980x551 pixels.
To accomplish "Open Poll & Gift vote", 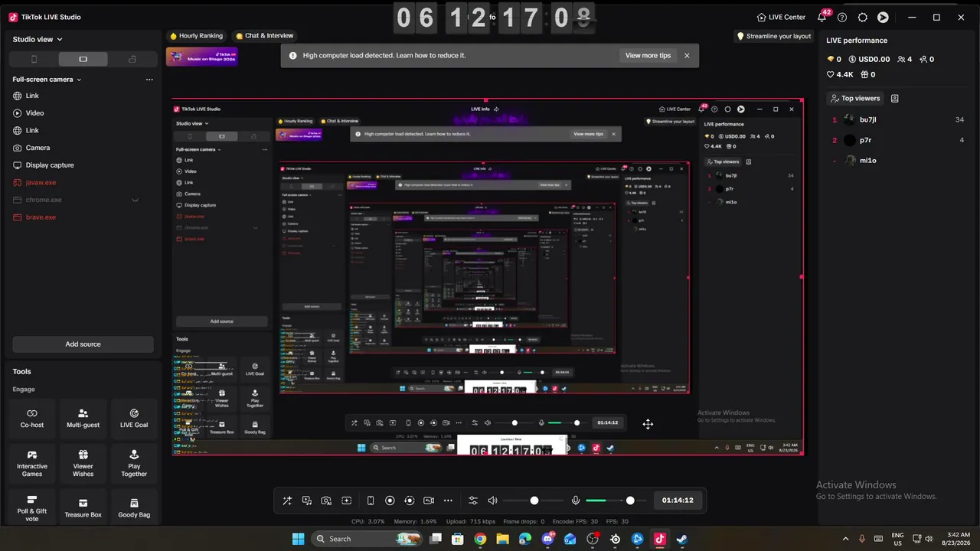I will [x=32, y=508].
